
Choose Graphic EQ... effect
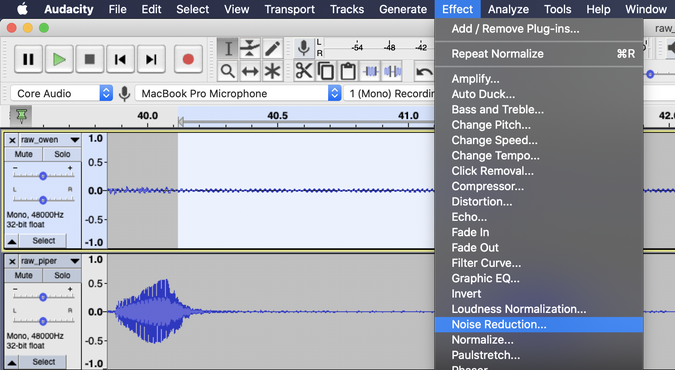click(539, 278)
